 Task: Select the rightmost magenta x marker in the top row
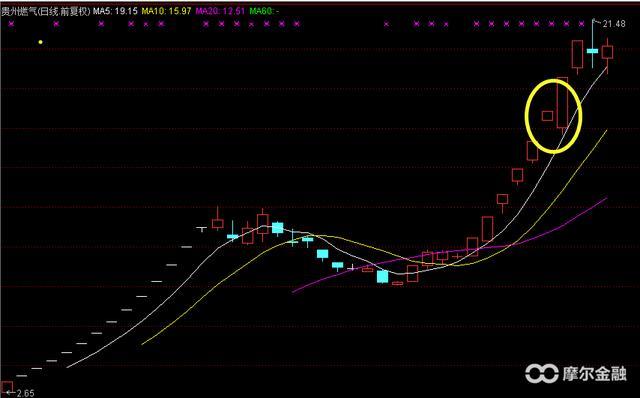coord(582,24)
